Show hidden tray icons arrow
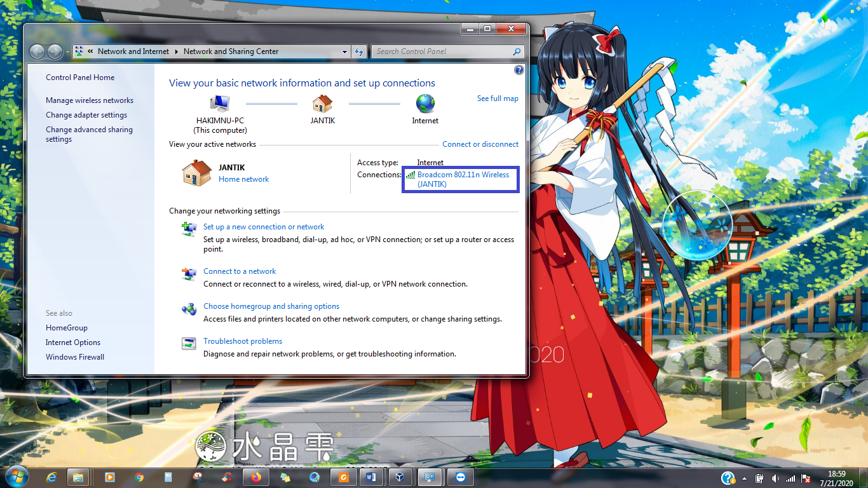868x488 pixels. pyautogui.click(x=745, y=478)
